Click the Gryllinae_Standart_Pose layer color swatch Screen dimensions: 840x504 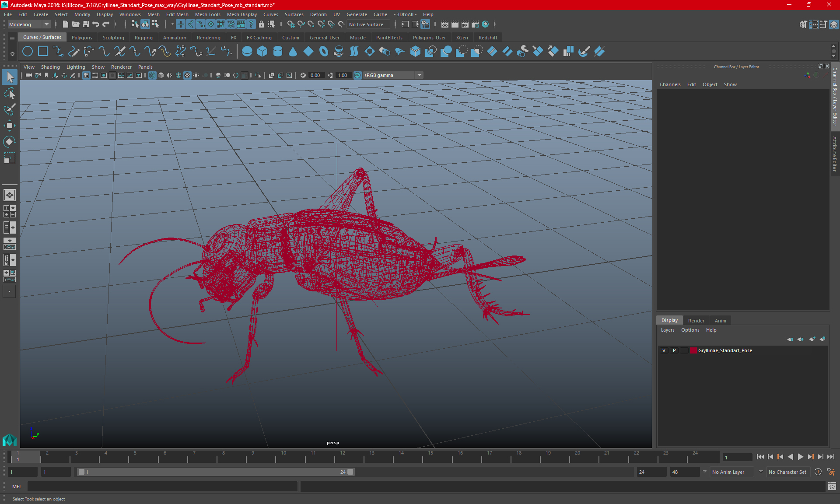693,350
